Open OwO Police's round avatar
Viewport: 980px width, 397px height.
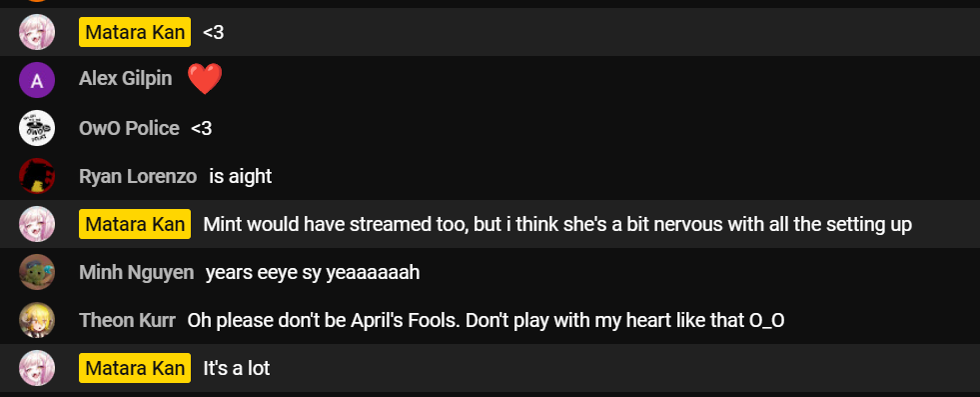point(37,128)
